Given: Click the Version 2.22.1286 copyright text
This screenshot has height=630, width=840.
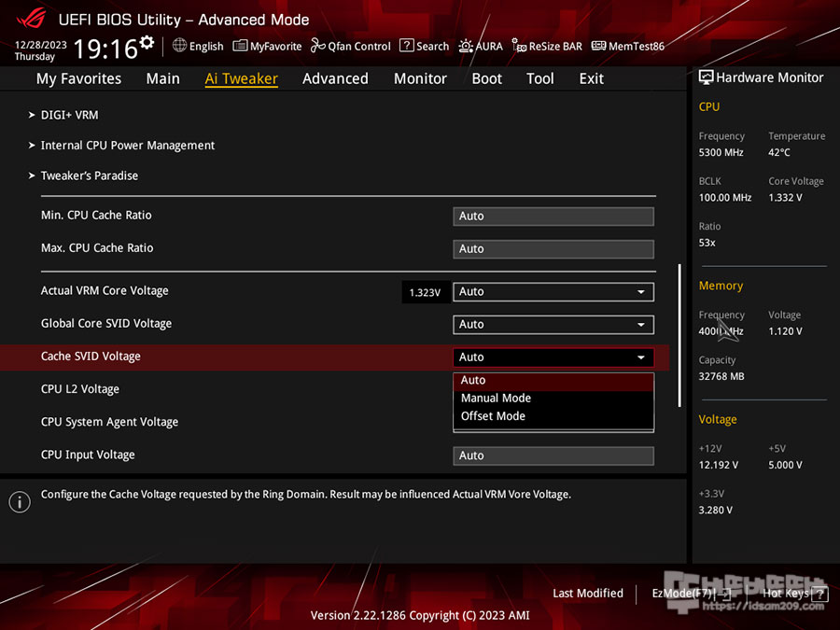Looking at the screenshot, I should pos(419,616).
